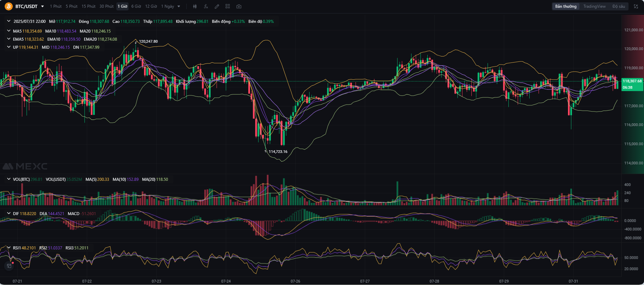Click the VOL(USDT) 35.052M label
Screen dimensions: 644x285
[x=64, y=179]
